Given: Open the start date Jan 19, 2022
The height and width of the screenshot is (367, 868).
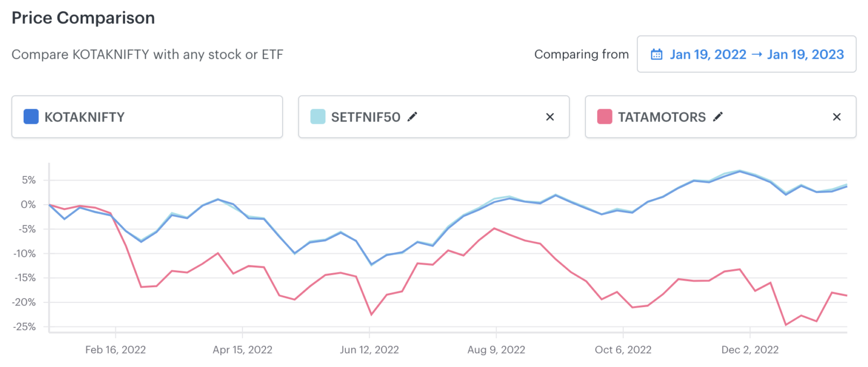Looking at the screenshot, I should coord(708,55).
